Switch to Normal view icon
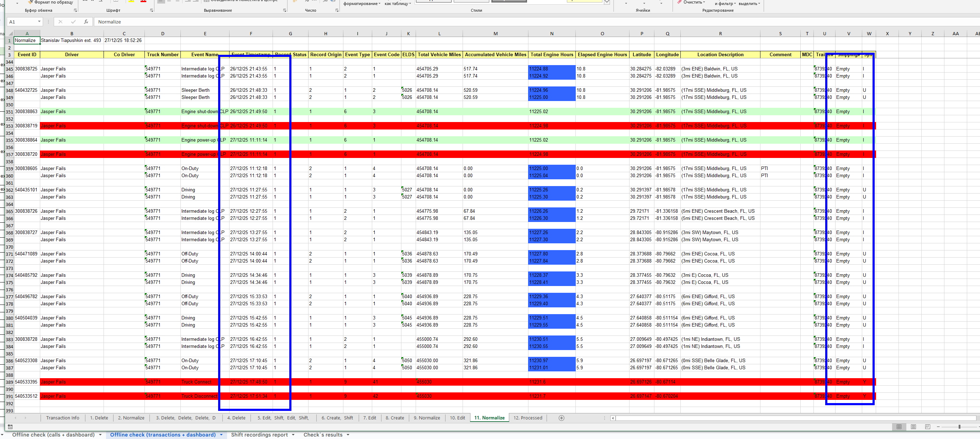 click(899, 427)
